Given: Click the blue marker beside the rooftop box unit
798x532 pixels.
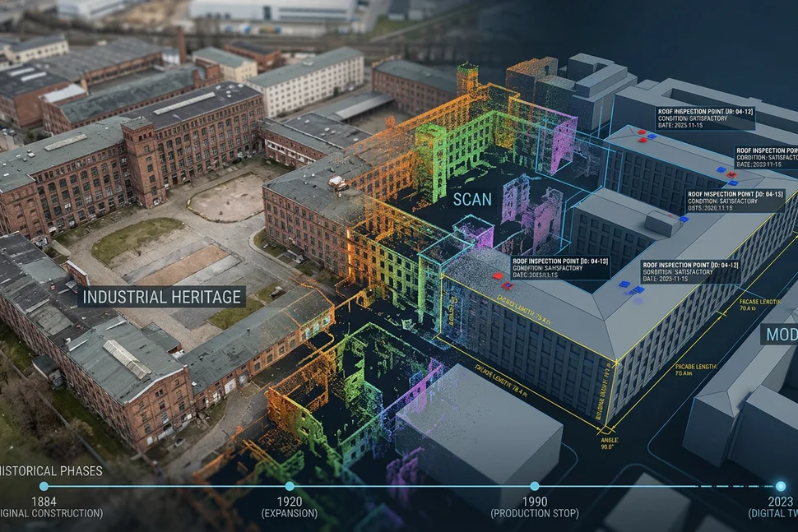Looking at the screenshot, I should click(684, 220).
